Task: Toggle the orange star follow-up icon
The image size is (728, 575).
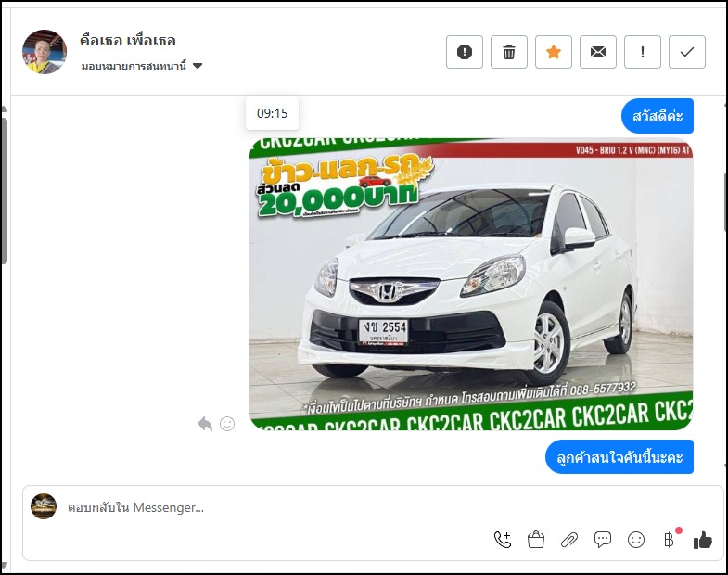Action: tap(554, 52)
